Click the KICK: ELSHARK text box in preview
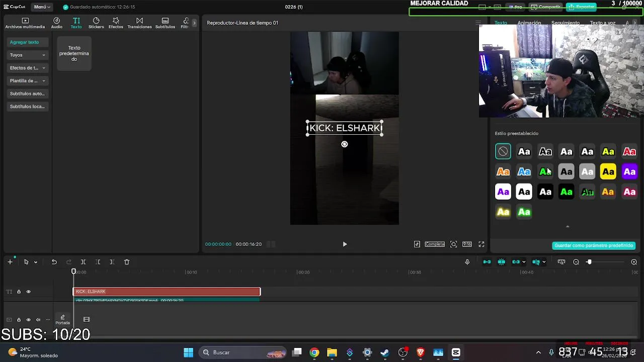The height and width of the screenshot is (362, 644). click(x=345, y=128)
